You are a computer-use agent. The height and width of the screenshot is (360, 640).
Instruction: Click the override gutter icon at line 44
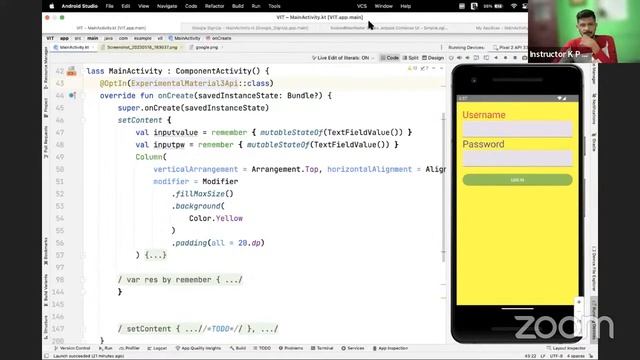point(72,96)
